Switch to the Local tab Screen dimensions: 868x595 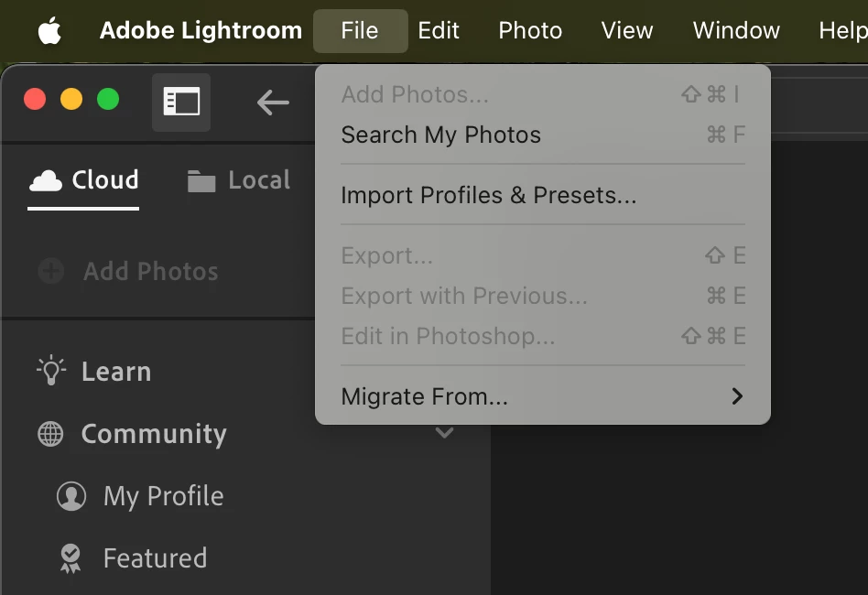(x=239, y=181)
